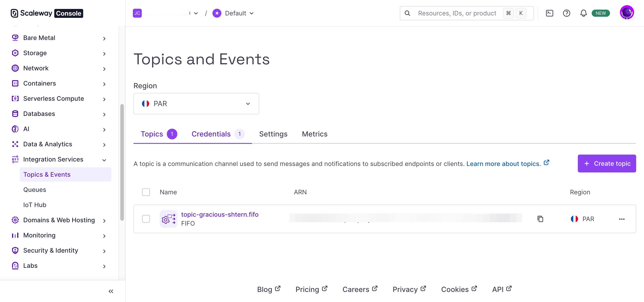The image size is (644, 302).
Task: Switch to the Metrics tab
Action: pyautogui.click(x=314, y=134)
